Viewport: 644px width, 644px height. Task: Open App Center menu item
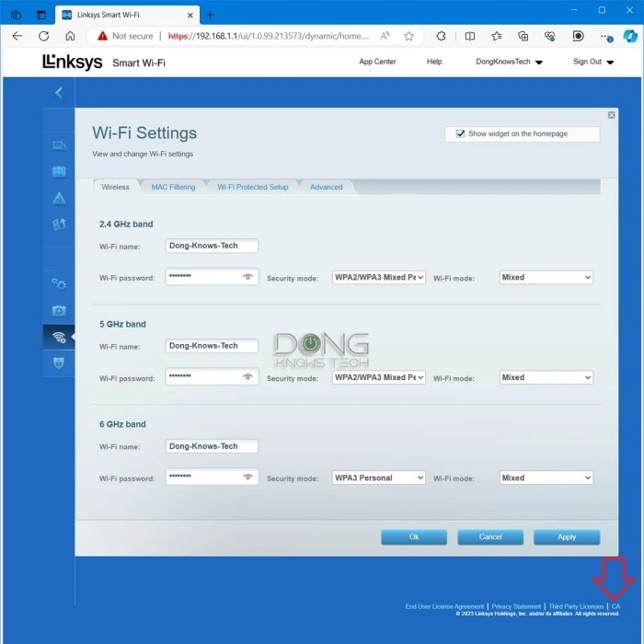377,62
